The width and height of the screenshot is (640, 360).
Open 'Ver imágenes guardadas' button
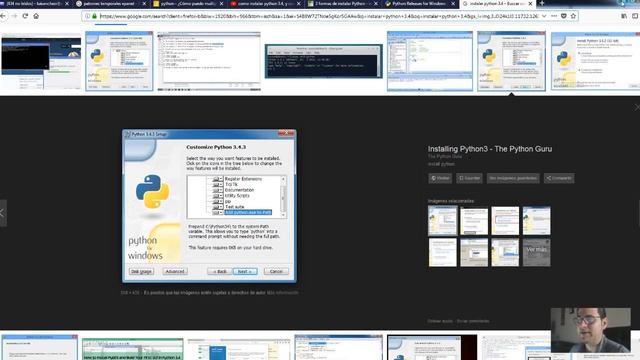coord(513,178)
